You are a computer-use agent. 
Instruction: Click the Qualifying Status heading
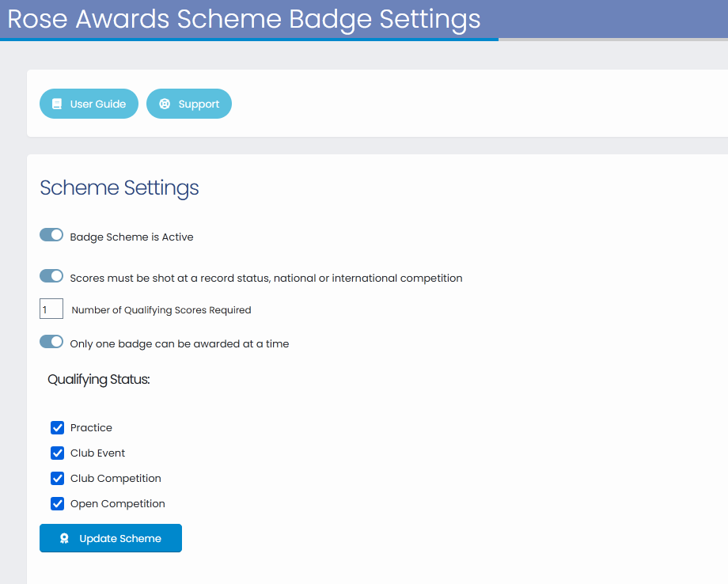coord(98,379)
